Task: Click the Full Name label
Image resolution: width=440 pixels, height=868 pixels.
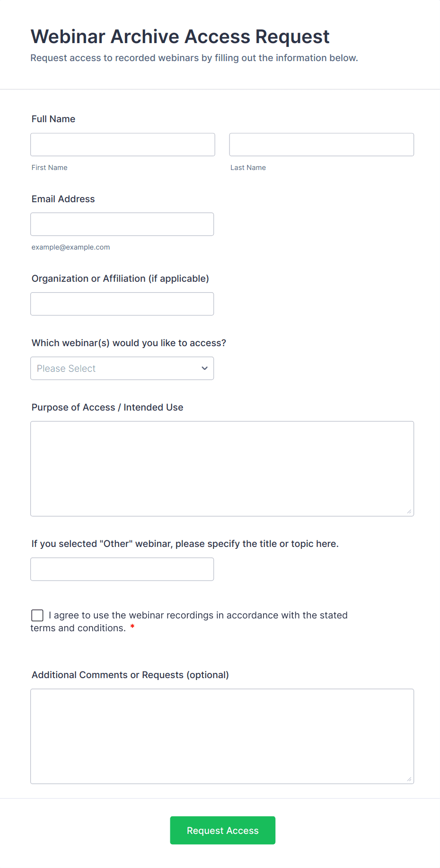Action: (x=53, y=119)
